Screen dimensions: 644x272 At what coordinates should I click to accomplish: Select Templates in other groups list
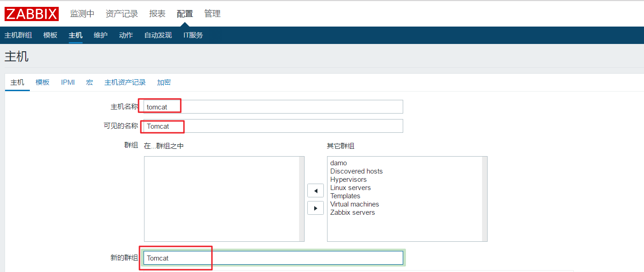click(x=345, y=196)
